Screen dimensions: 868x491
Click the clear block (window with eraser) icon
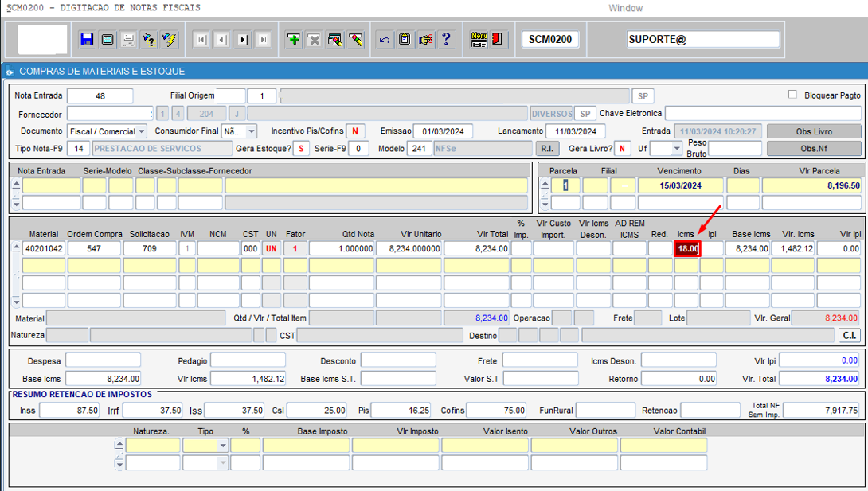pyautogui.click(x=335, y=39)
